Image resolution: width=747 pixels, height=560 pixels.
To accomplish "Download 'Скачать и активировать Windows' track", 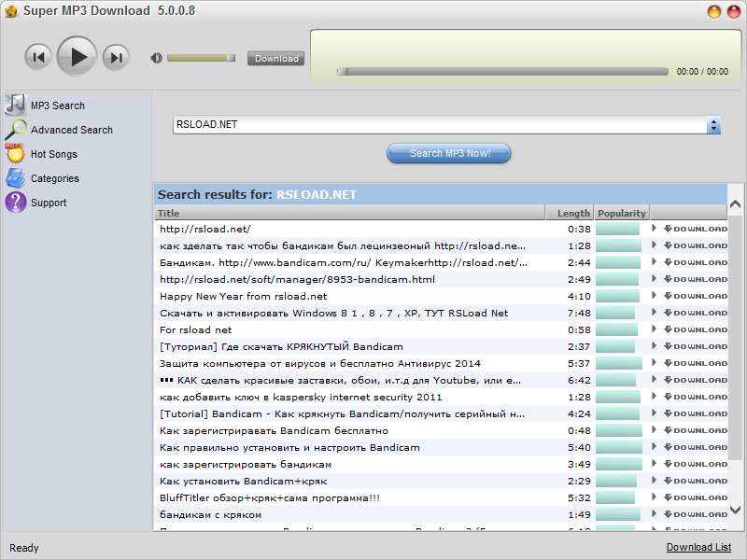I will [x=696, y=313].
